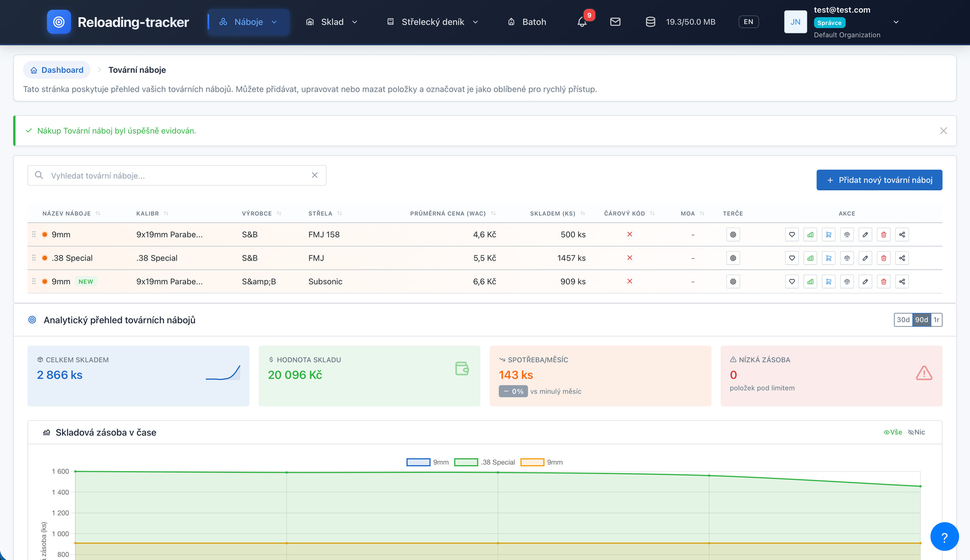The height and width of the screenshot is (560, 970).
Task: Expand the Náboje menu dropdown
Action: pos(248,22)
